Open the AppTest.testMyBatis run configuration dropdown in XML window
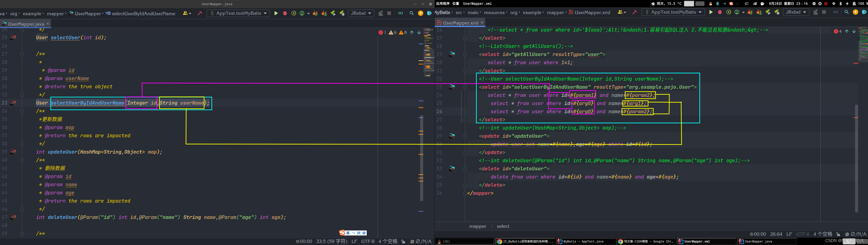The image size is (868, 245). pos(673,12)
